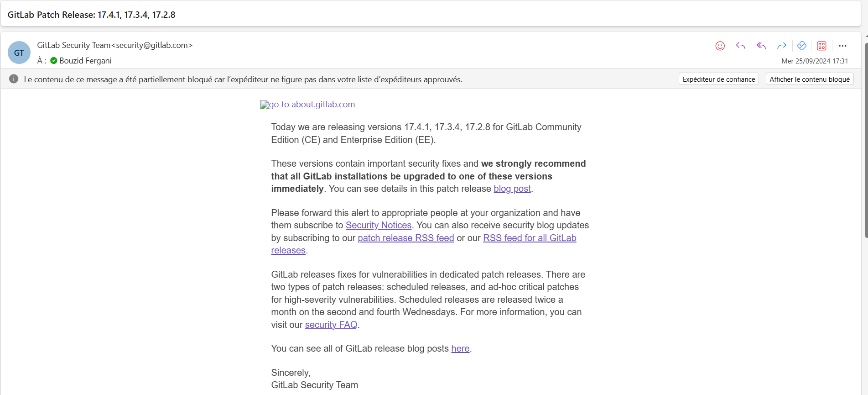Open the Viva Insights icon

click(801, 46)
